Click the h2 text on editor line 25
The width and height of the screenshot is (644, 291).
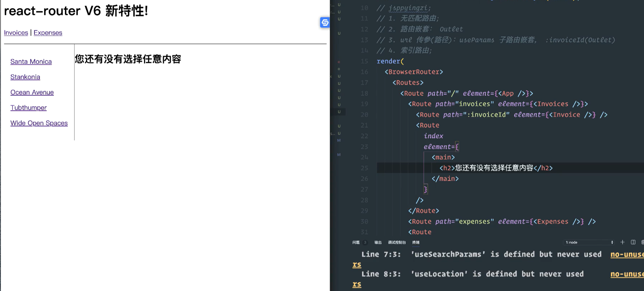click(494, 168)
